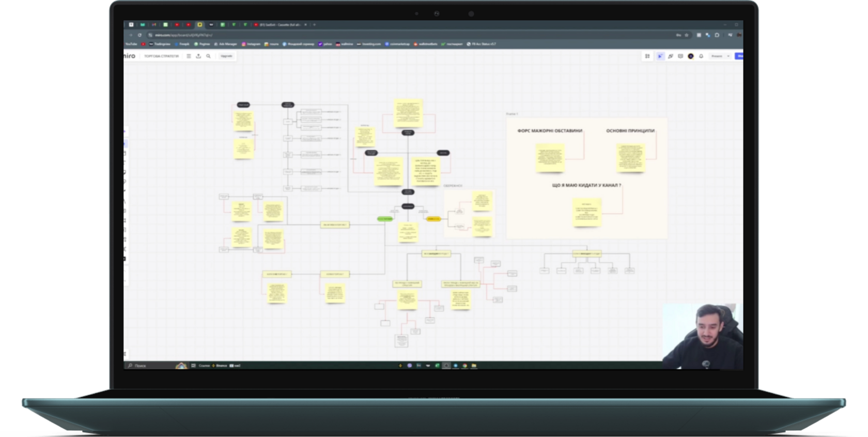
Task: Click the Present button
Action: coord(717,56)
